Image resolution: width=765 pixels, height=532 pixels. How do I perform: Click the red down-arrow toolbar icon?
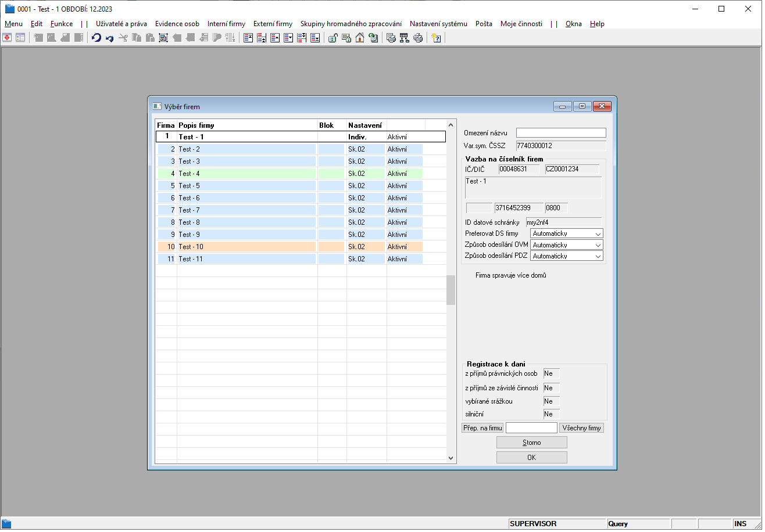8,38
